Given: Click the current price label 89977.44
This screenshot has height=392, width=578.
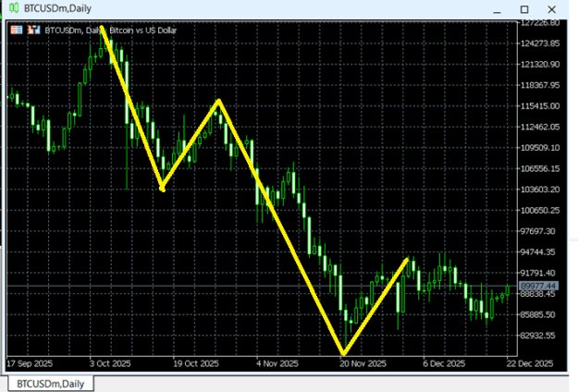Looking at the screenshot, I should pyautogui.click(x=538, y=286).
